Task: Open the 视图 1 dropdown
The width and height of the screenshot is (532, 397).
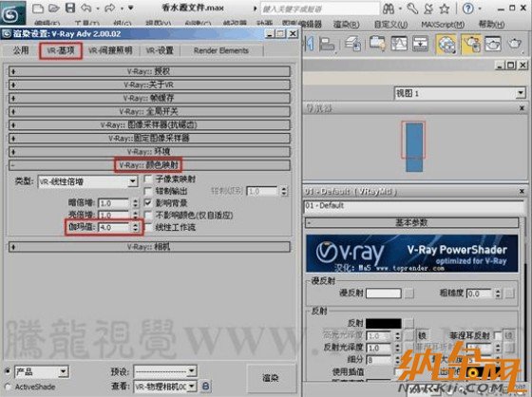Action: (460, 93)
